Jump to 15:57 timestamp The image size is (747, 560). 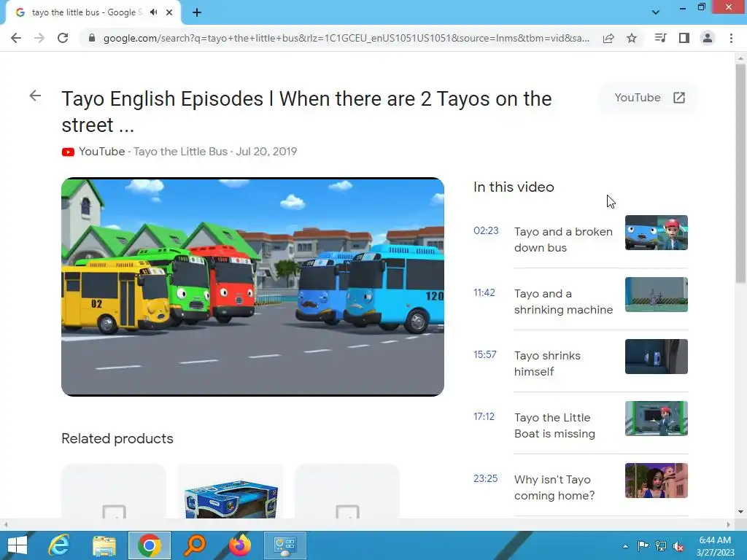pyautogui.click(x=485, y=355)
